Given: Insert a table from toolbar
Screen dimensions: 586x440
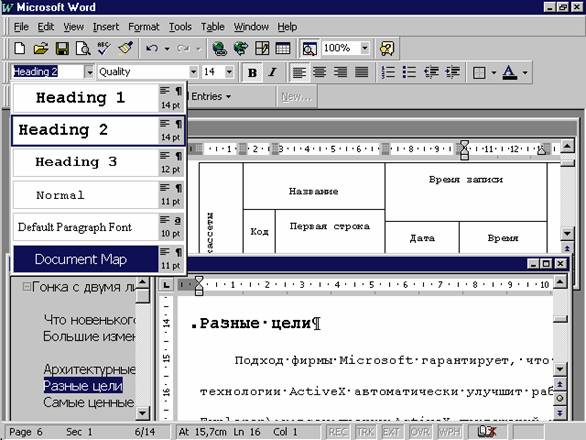Looking at the screenshot, I should click(x=283, y=48).
